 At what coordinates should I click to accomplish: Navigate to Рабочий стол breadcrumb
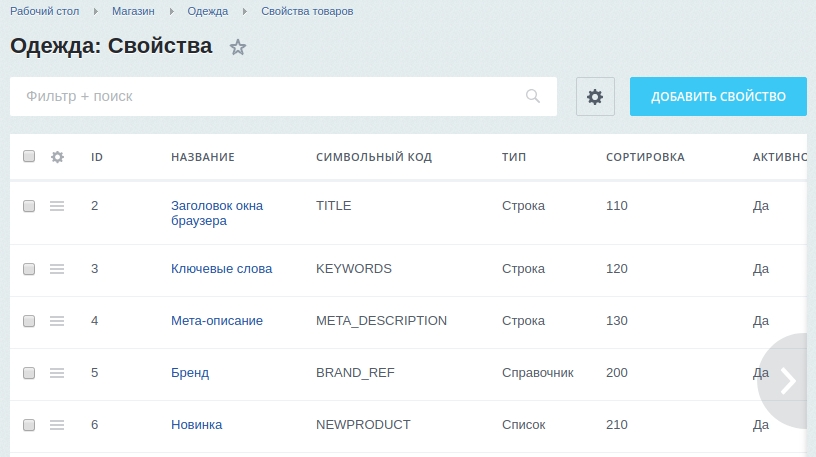tap(44, 11)
